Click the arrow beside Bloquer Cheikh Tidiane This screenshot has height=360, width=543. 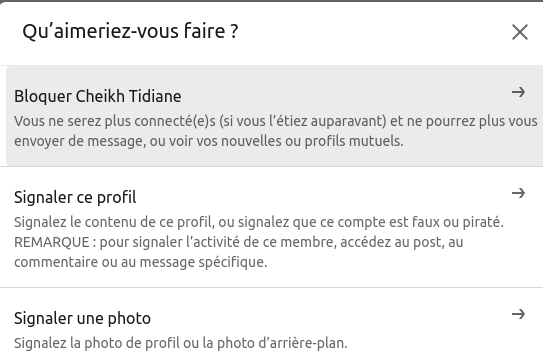pos(518,92)
